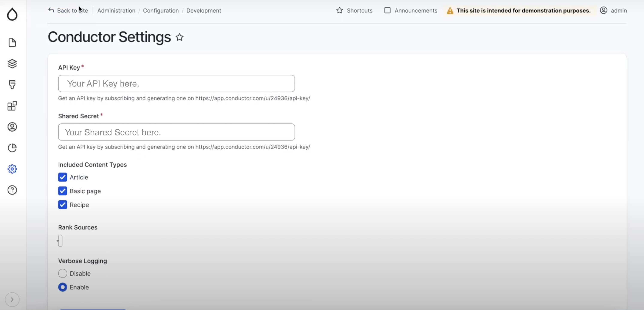Click the Verbose Logging label
The width and height of the screenshot is (644, 310).
point(83,261)
